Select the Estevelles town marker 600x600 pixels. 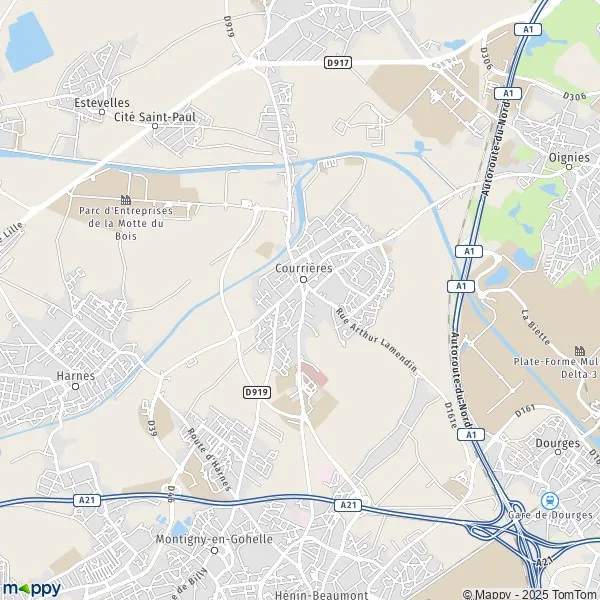102,112
